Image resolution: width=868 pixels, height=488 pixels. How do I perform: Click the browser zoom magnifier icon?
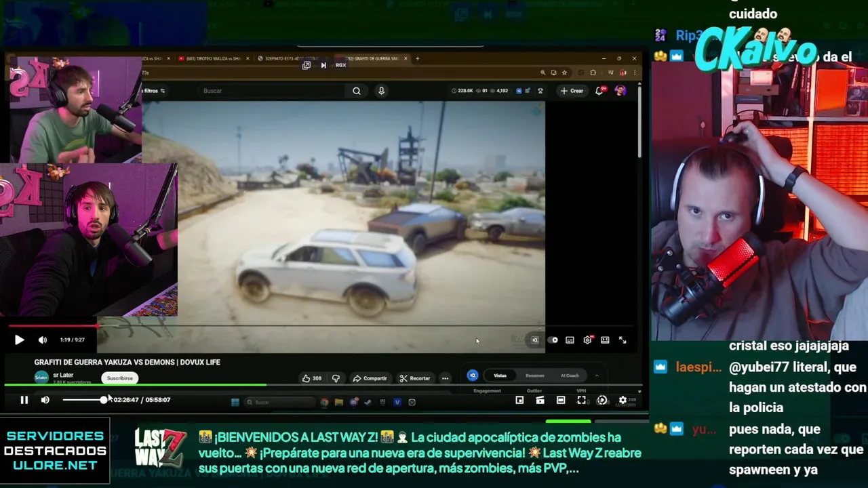coord(543,73)
